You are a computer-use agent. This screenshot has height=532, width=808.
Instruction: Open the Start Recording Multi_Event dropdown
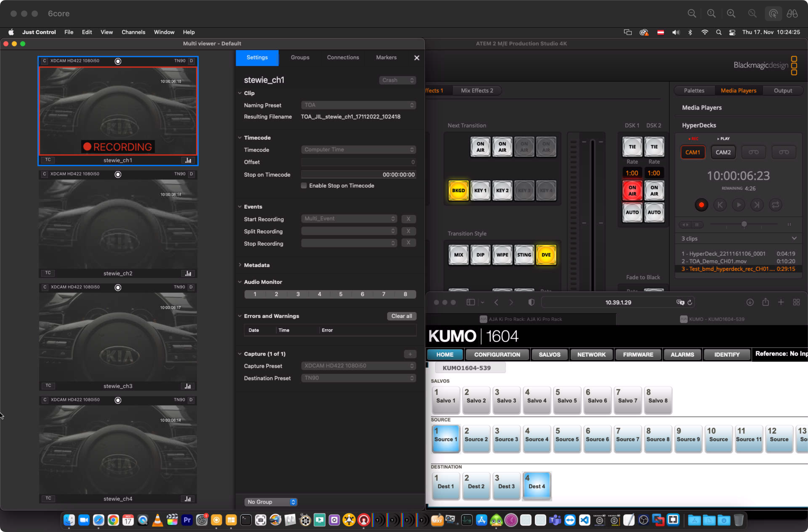[x=349, y=219]
